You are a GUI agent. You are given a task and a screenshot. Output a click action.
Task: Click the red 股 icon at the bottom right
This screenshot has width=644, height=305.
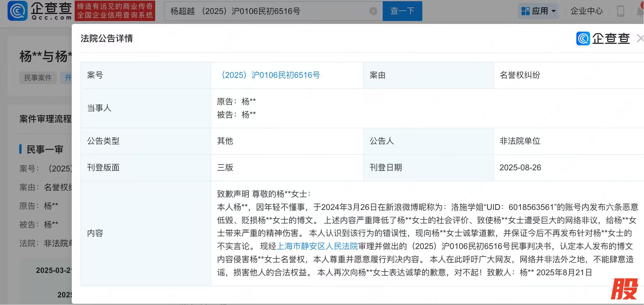coord(624,289)
